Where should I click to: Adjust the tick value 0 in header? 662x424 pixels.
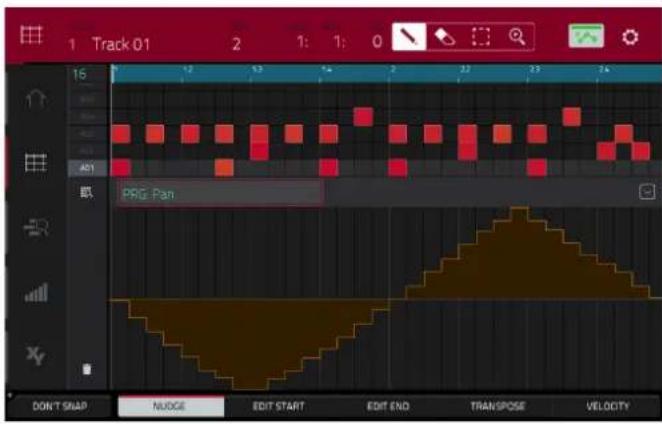coord(377,42)
